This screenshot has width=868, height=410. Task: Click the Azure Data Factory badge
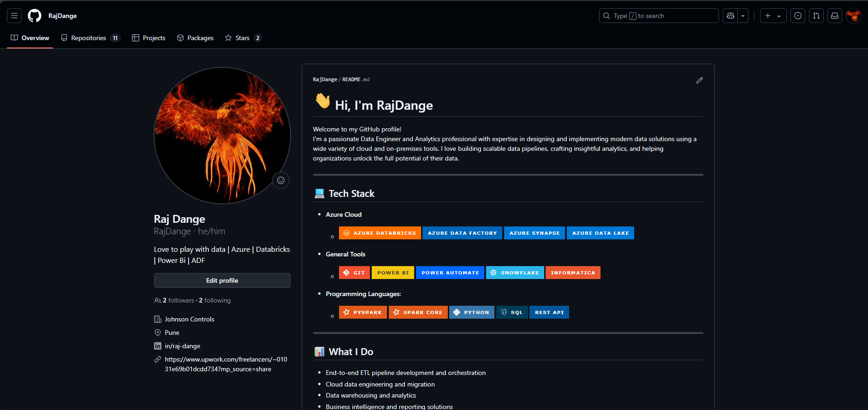tap(462, 233)
